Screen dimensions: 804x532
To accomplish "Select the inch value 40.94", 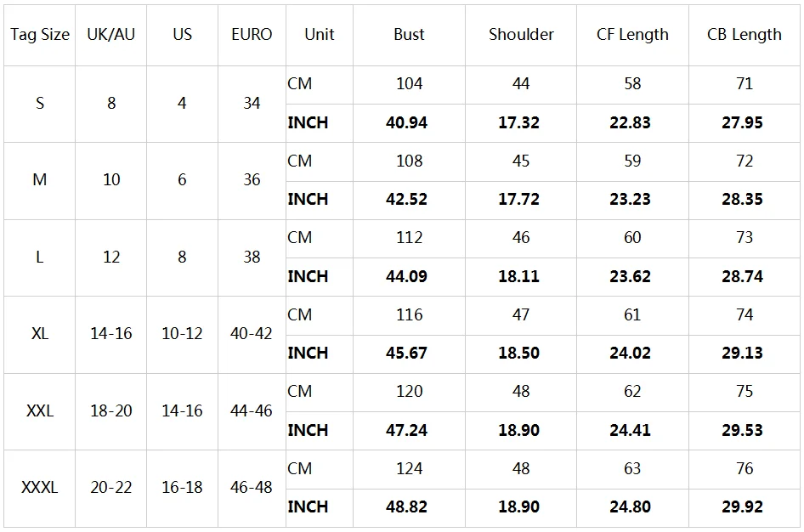I will pyautogui.click(x=406, y=122).
